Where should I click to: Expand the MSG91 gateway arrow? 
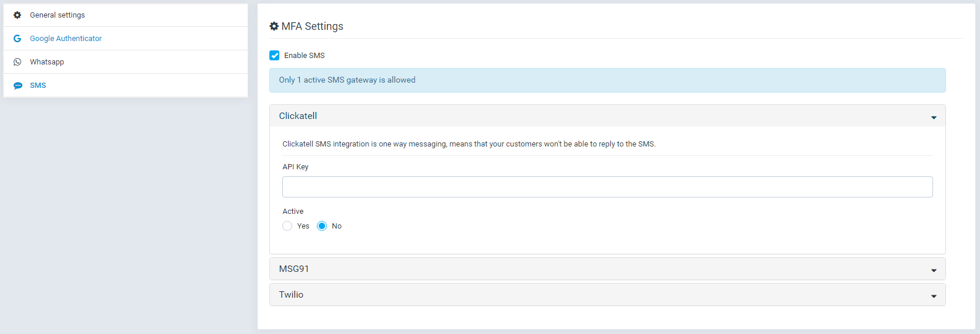(x=934, y=271)
